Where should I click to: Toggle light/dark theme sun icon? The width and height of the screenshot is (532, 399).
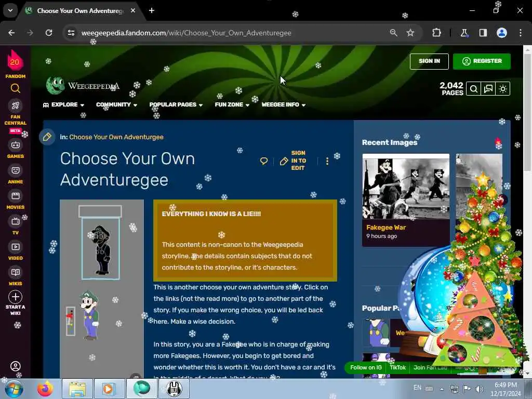tap(503, 89)
